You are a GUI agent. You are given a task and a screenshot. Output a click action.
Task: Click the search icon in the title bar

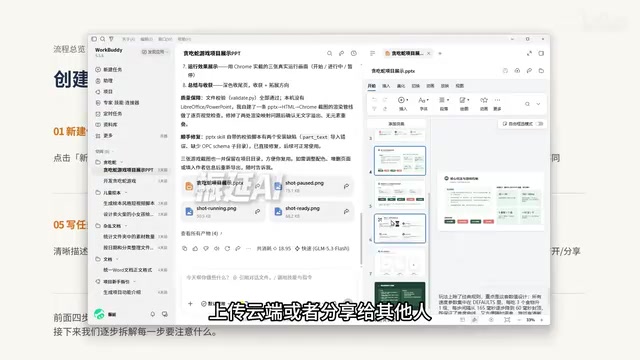tap(103, 39)
